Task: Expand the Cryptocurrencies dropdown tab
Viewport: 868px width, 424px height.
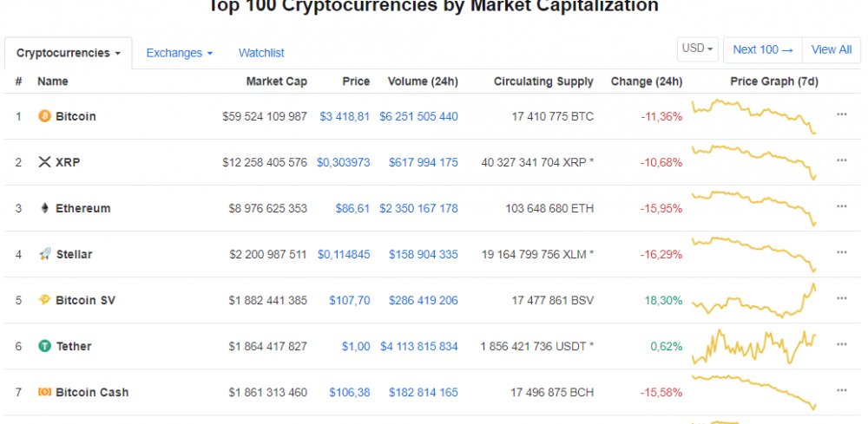Action: pyautogui.click(x=68, y=53)
